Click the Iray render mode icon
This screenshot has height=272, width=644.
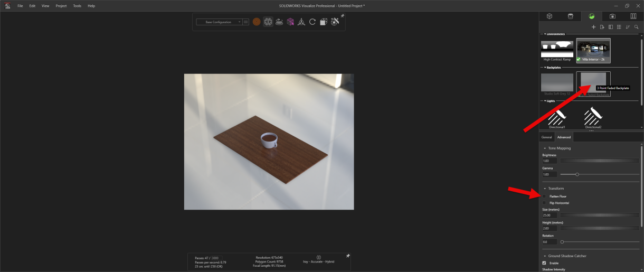point(318,257)
